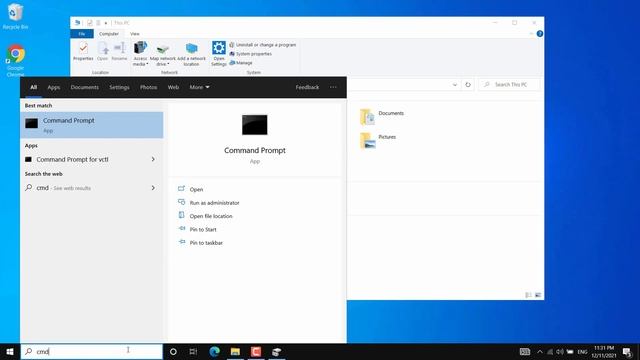Show hidden system tray icons arrow
This screenshot has height=360, width=640.
pos(540,351)
